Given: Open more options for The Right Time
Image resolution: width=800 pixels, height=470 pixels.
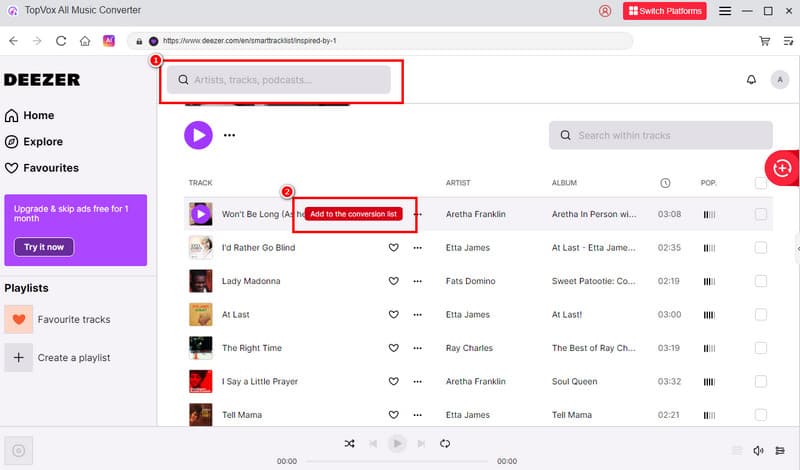Looking at the screenshot, I should 417,348.
